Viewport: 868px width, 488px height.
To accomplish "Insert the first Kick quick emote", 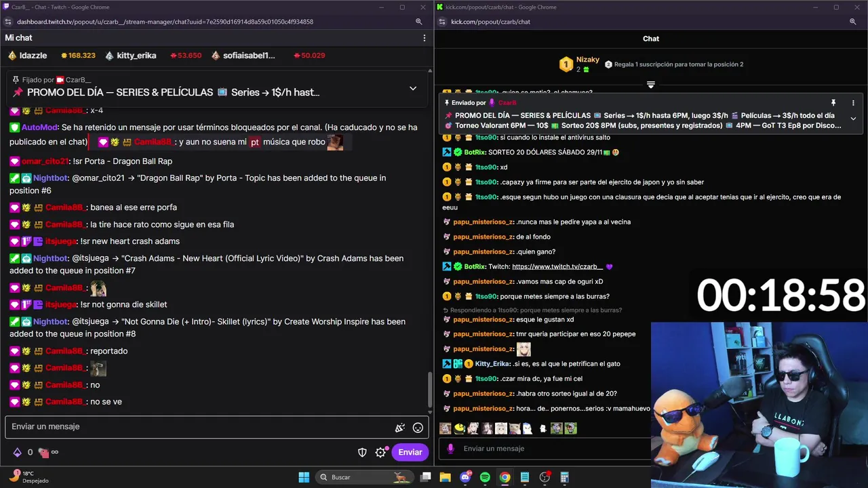I will tap(446, 428).
